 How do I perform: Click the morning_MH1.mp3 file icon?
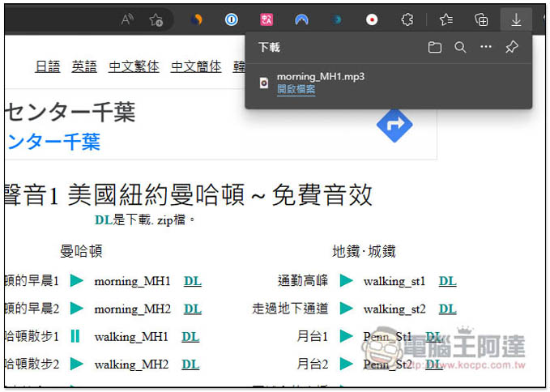[264, 83]
